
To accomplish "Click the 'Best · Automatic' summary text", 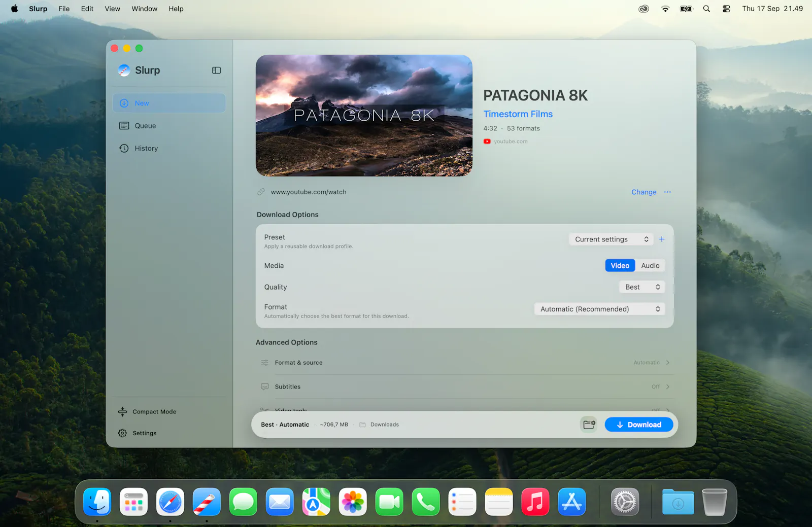I will (x=285, y=425).
